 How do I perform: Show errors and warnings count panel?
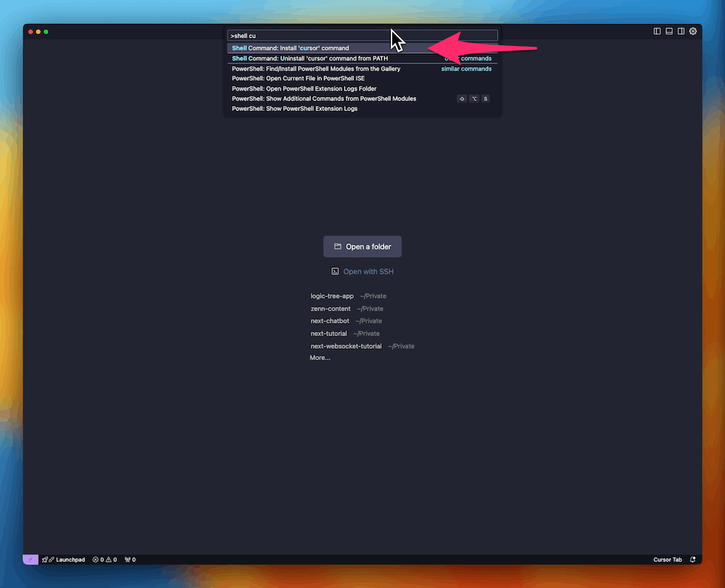point(105,559)
